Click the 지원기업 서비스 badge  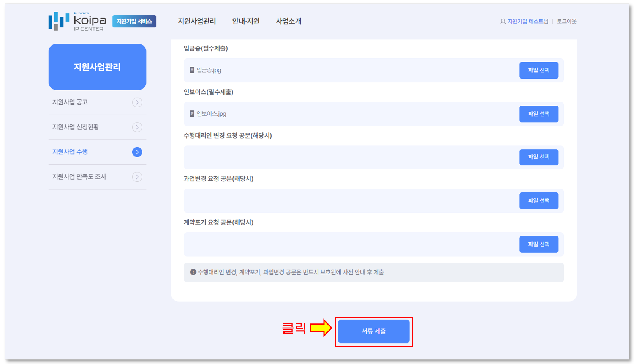point(134,21)
